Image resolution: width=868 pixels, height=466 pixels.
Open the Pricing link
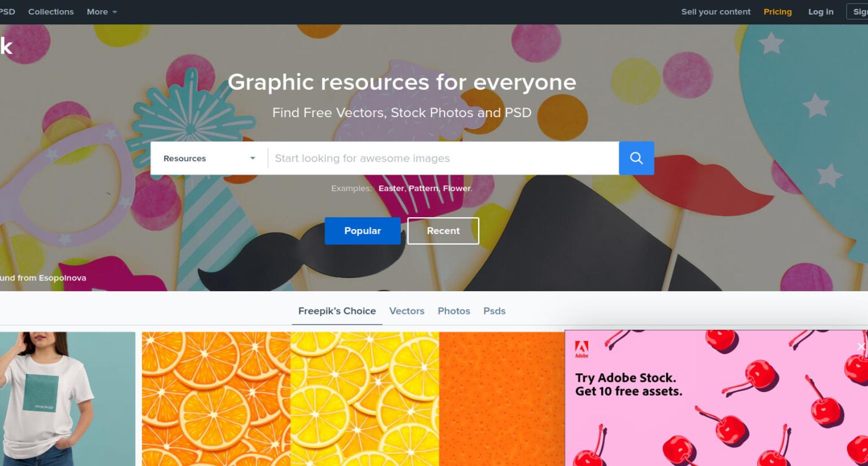point(778,12)
